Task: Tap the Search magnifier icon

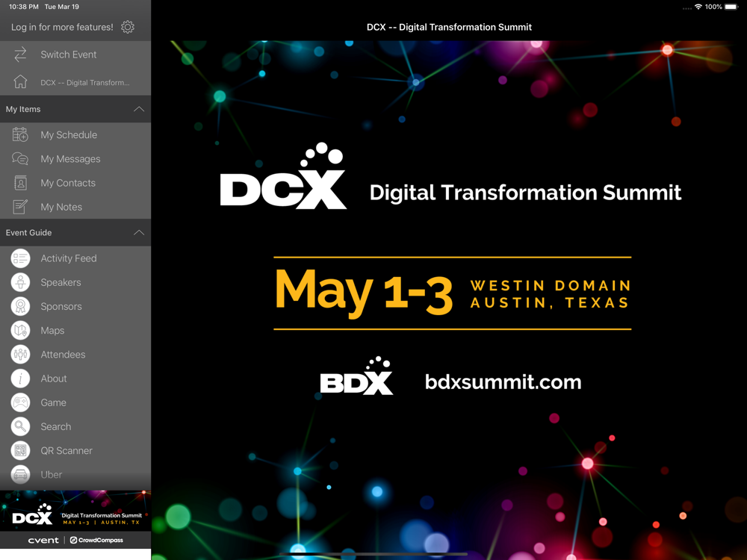Action: click(20, 426)
